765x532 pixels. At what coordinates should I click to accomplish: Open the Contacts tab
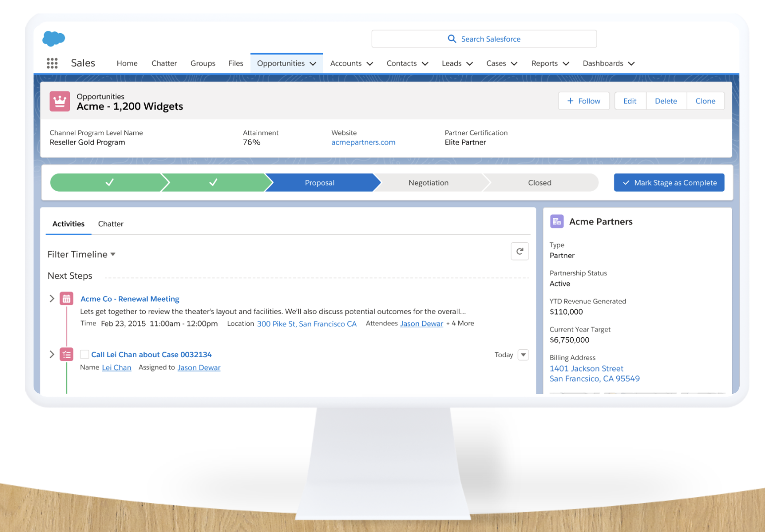coord(402,63)
